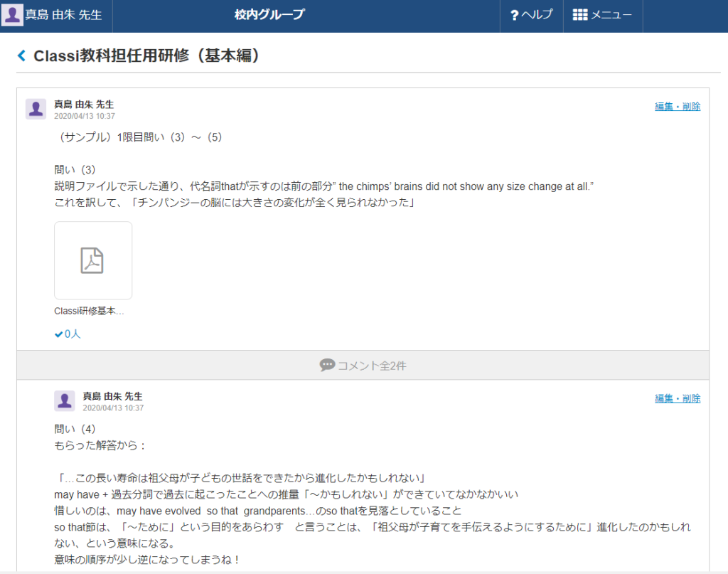Screen dimensions: 728x574
Task: Click the comment's author name 真島 由朱 先生
Action: coord(112,395)
